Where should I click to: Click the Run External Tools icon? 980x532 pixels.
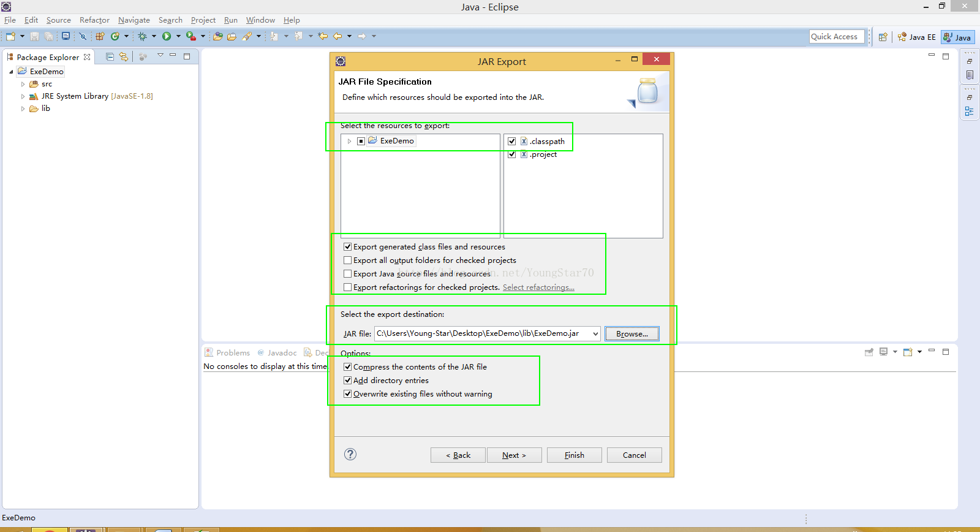click(191, 36)
